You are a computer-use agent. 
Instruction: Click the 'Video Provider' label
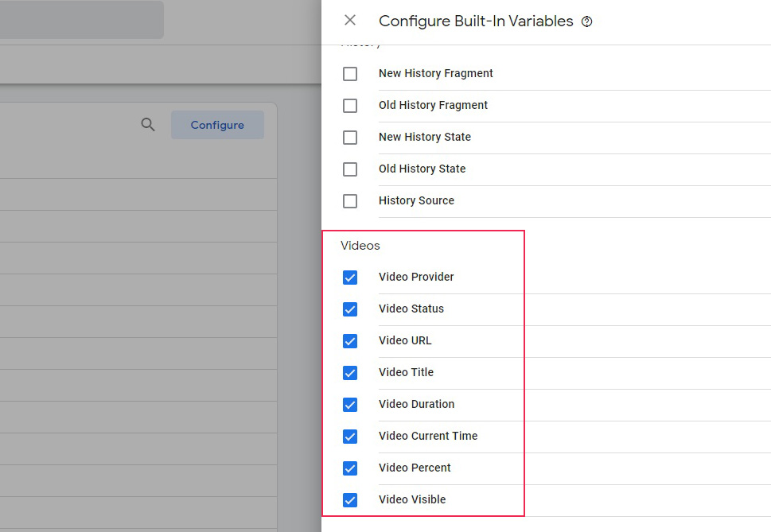pos(416,277)
